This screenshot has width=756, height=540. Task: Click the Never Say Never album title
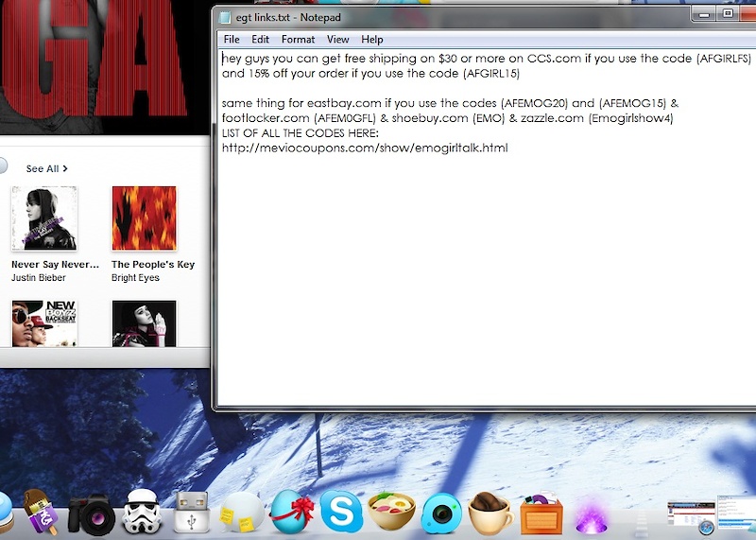click(x=55, y=265)
